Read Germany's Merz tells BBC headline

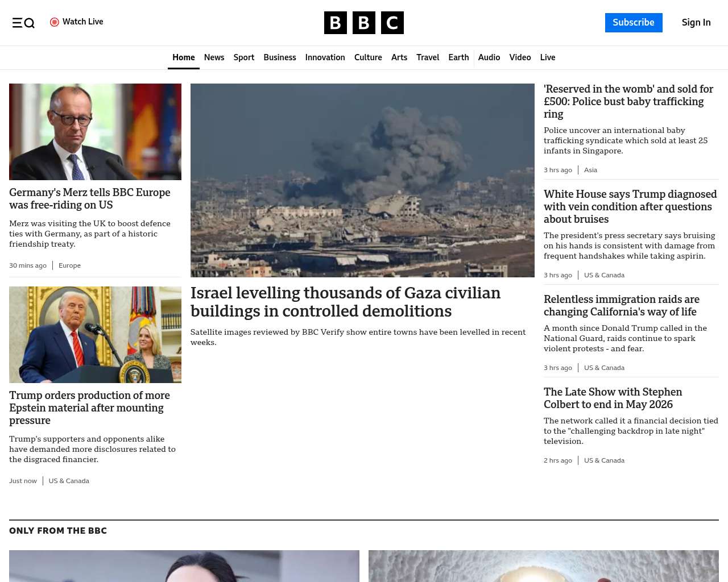tap(90, 198)
